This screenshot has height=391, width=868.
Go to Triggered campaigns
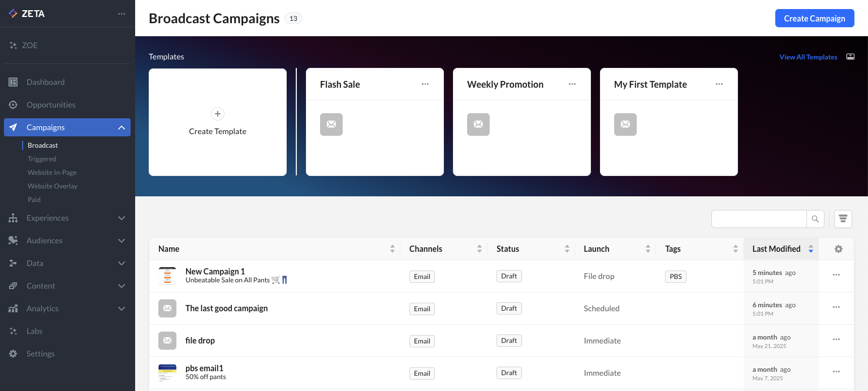coord(42,159)
